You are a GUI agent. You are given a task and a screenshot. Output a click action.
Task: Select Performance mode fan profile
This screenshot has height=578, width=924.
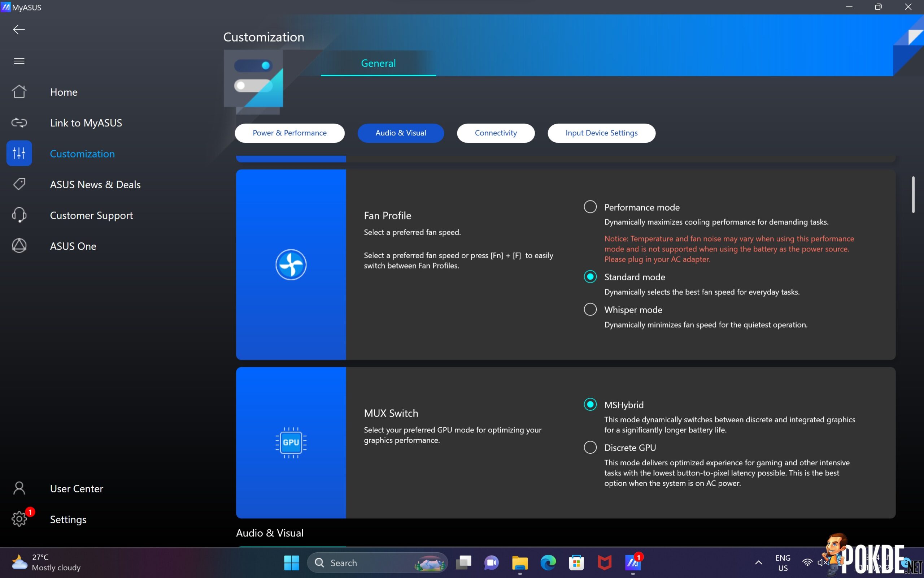coord(590,207)
